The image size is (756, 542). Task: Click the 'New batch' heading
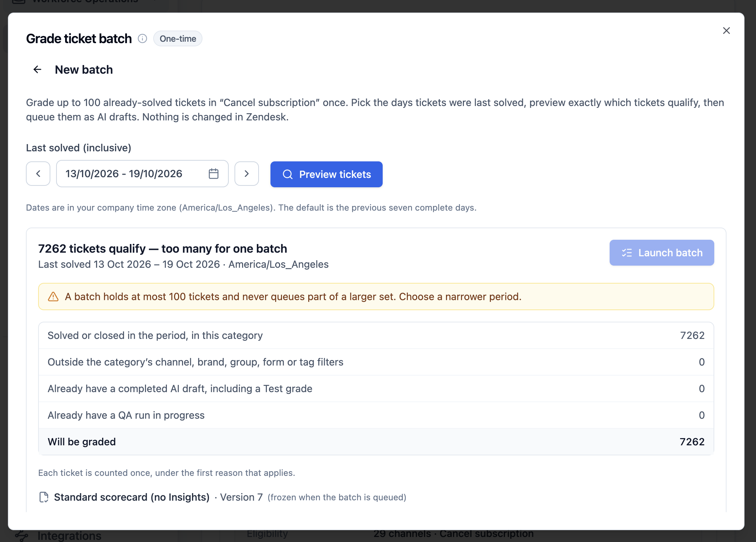click(x=84, y=69)
